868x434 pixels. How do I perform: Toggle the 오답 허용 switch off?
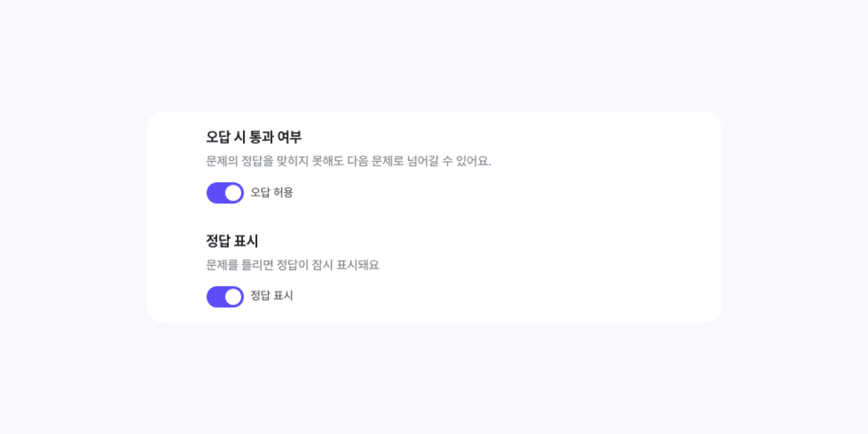pos(225,193)
